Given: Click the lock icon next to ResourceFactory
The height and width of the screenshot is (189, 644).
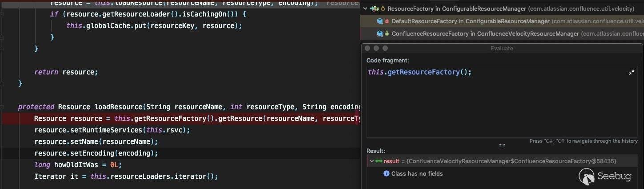Looking at the screenshot, I should [x=383, y=8].
